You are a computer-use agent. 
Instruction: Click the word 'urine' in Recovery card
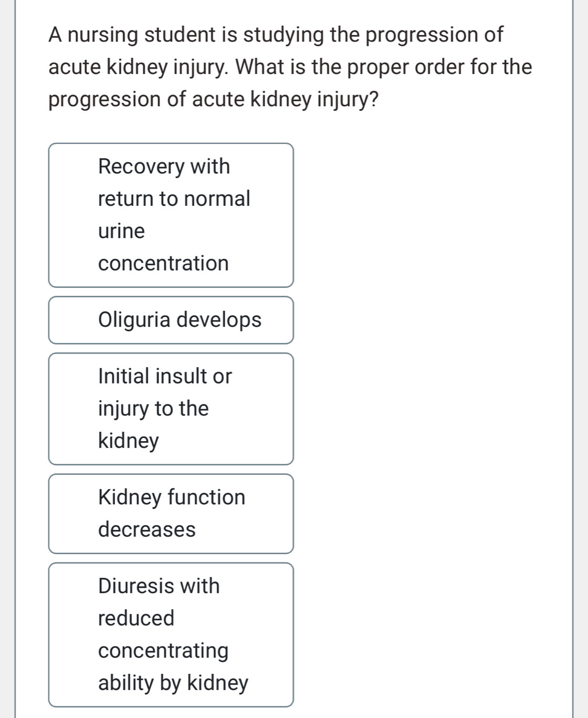(x=121, y=231)
